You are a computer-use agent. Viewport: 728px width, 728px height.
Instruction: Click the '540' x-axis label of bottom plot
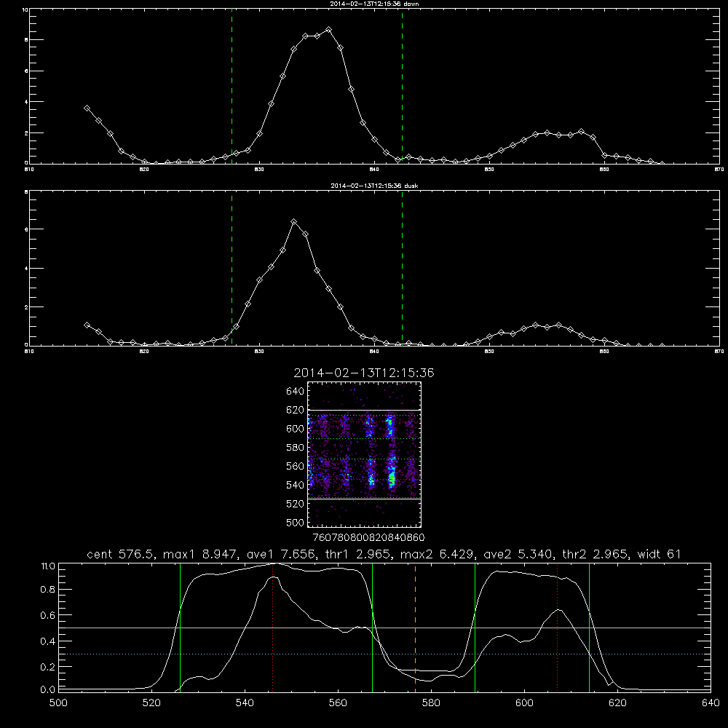(x=245, y=703)
